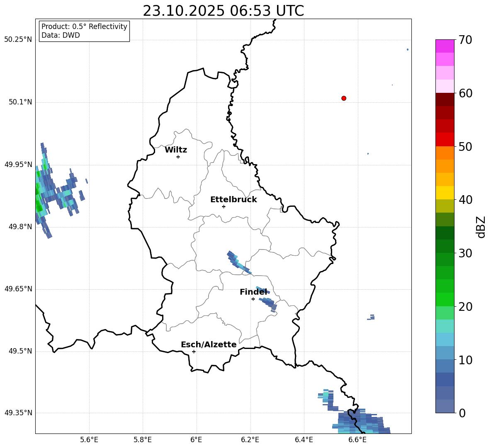Click the Product: 0.5° Reflectivity text
Screen dimensions: 491x448
click(x=84, y=27)
